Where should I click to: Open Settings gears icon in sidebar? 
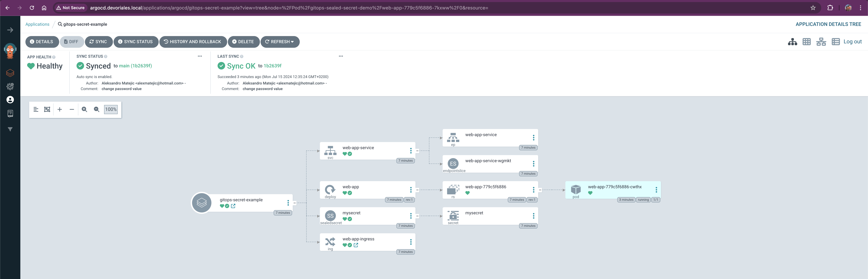(x=10, y=87)
